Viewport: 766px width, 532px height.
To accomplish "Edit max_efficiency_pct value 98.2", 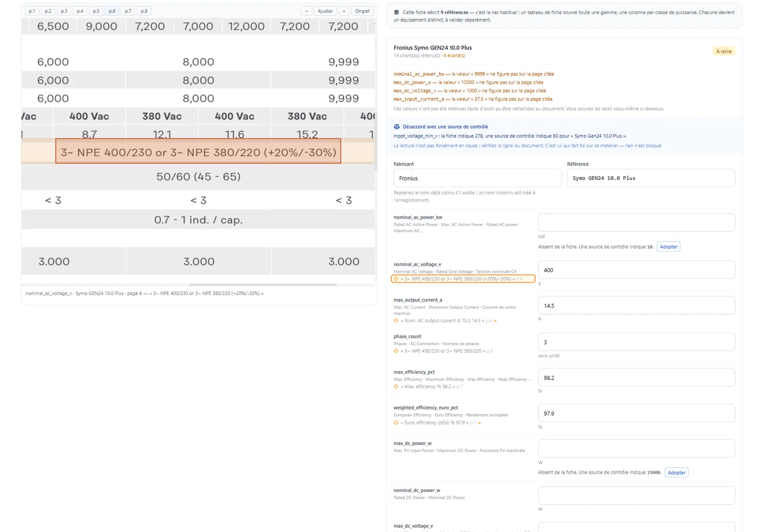I will coord(636,378).
